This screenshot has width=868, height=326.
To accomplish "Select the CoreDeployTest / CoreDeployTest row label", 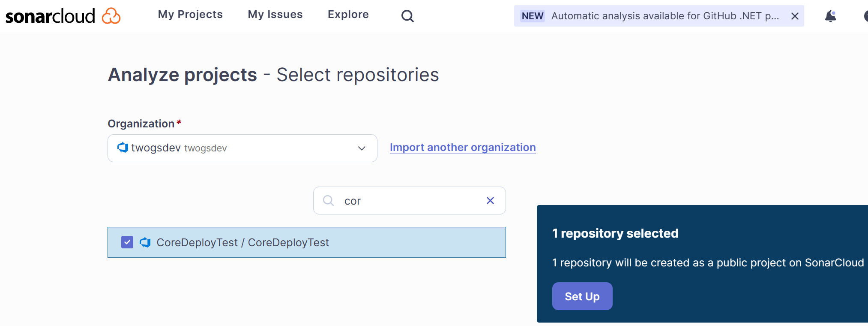I will pyautogui.click(x=242, y=243).
